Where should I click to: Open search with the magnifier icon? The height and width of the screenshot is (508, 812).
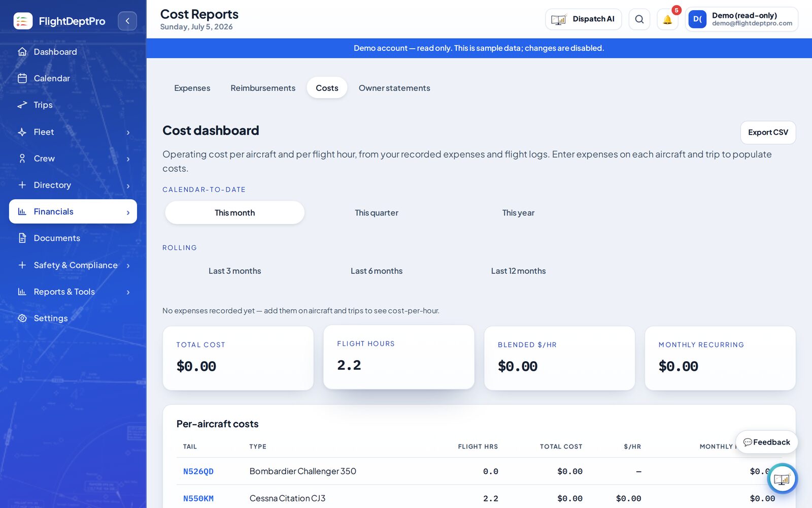point(639,19)
